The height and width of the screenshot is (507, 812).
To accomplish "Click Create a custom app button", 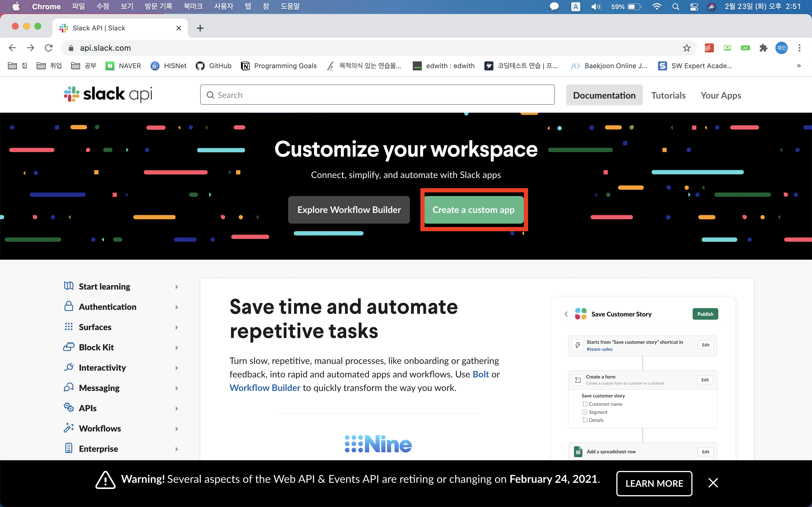I will click(x=473, y=210).
